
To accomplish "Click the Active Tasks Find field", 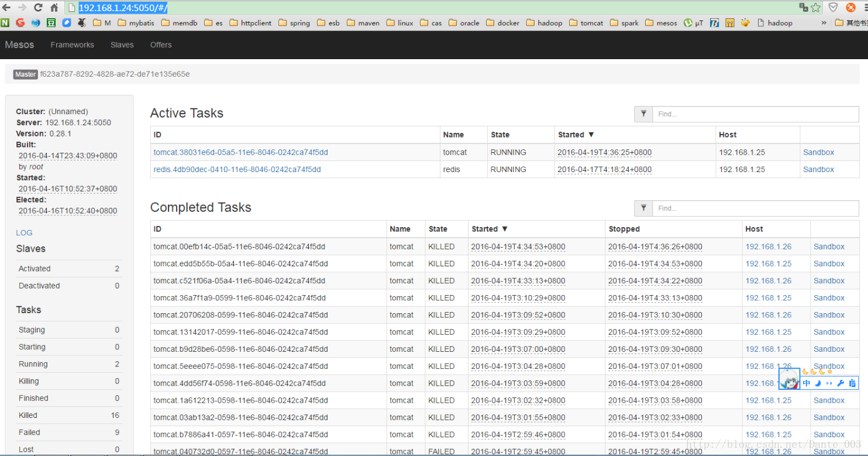I will tap(756, 114).
